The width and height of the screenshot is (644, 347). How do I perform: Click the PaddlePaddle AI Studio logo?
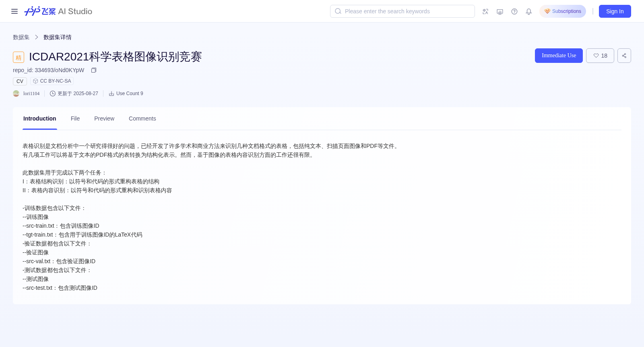tap(58, 11)
